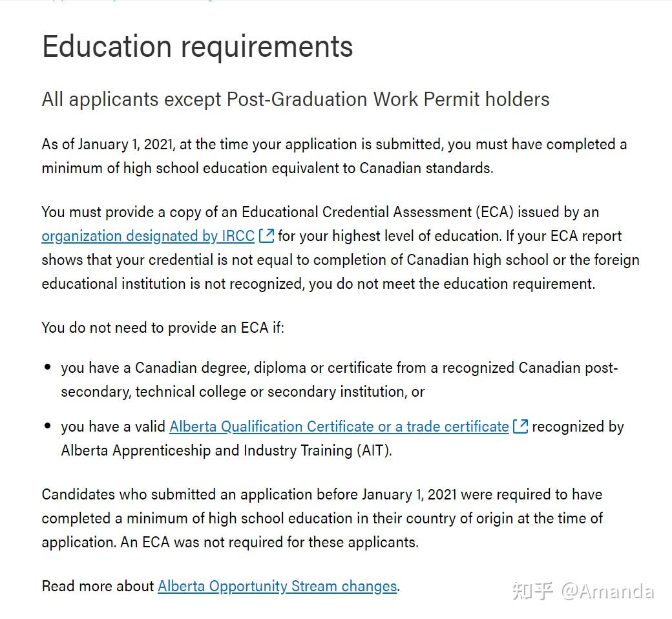Viewport: 672px width, 619px height.
Task: Select the "All applicants except Post-Graduation" subheading
Action: 295,100
